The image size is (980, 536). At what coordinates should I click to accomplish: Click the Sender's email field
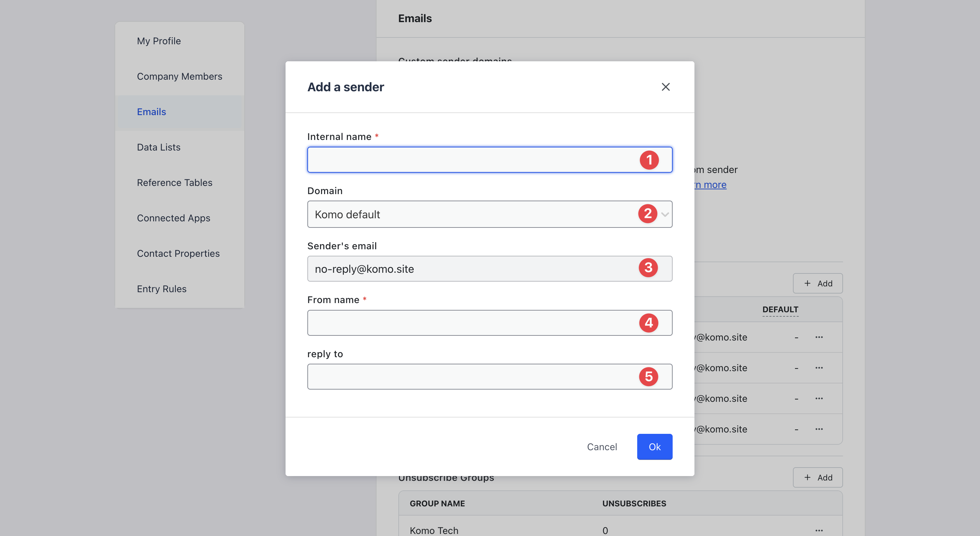pos(472,269)
